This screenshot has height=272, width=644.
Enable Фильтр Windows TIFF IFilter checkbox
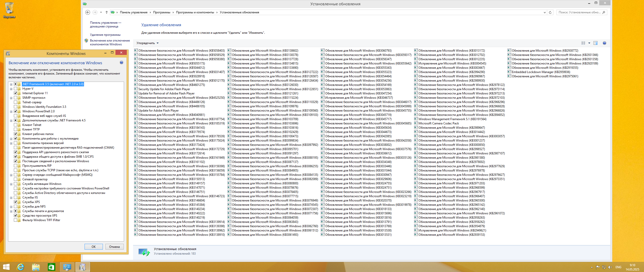coord(15,220)
